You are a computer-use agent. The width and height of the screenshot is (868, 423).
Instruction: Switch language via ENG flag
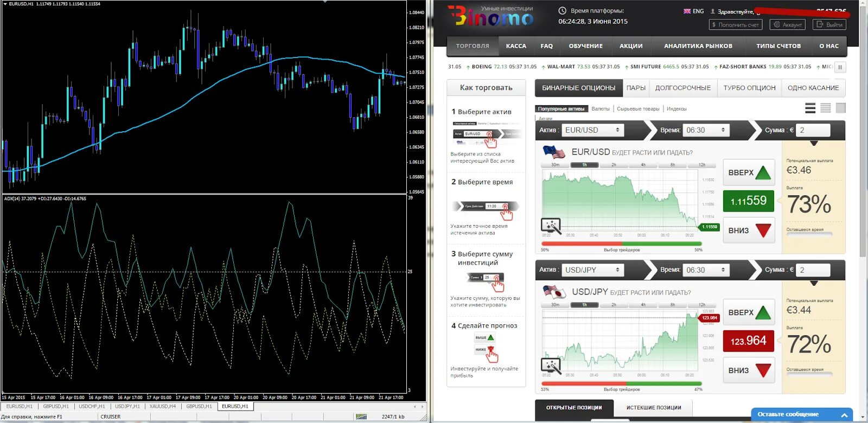(x=693, y=11)
